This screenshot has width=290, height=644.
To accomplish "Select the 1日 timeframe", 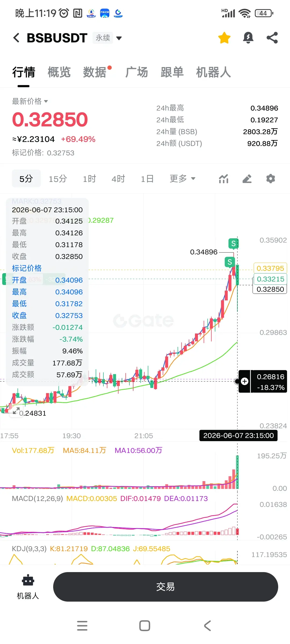I will click(x=147, y=179).
